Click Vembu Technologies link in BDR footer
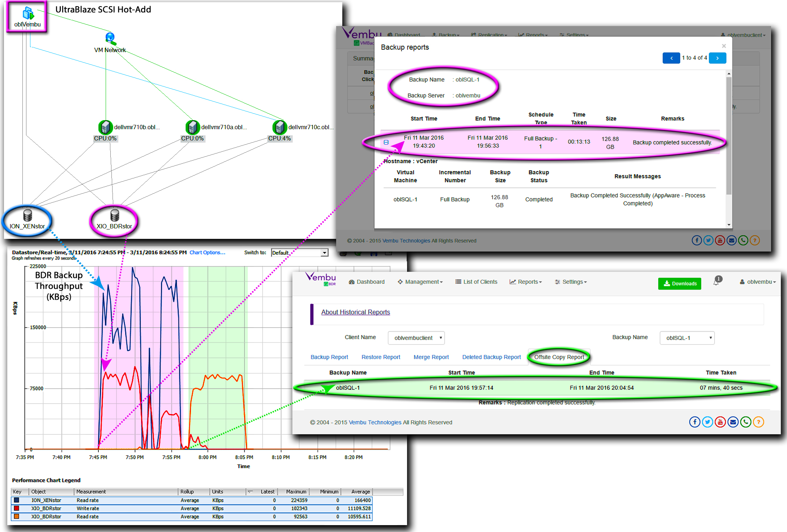 coord(375,422)
